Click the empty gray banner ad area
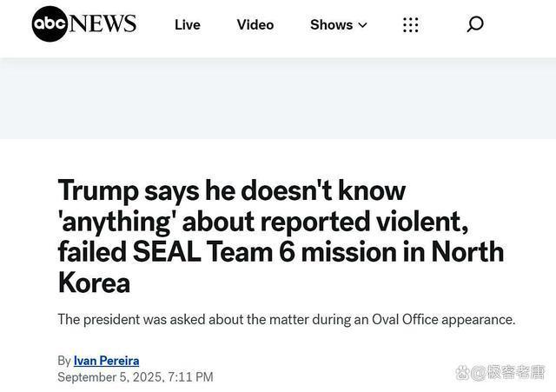This screenshot has height=392, width=556. (x=278, y=97)
